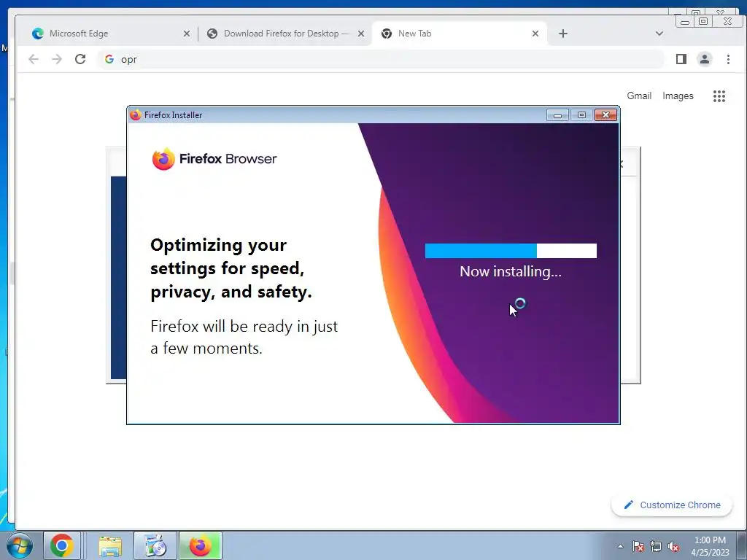Open Chrome's three-dot menu
747x560 pixels.
(728, 59)
